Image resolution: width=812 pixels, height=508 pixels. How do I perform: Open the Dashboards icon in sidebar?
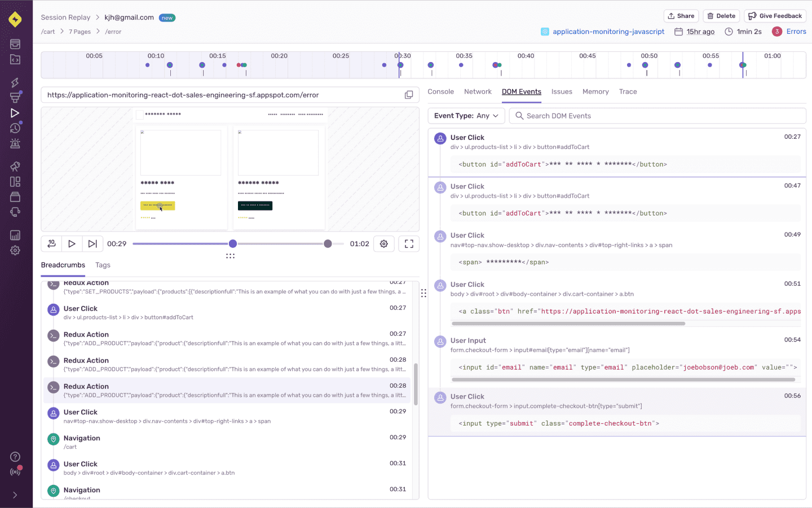[15, 182]
